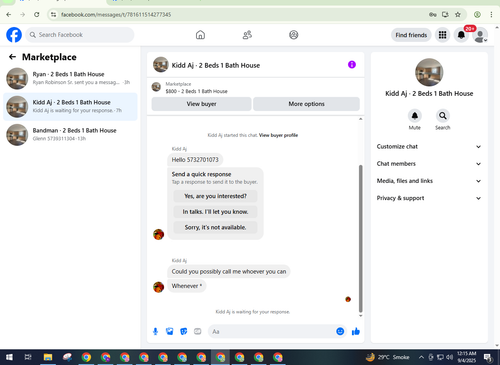Open Ryan - 2 Beds 1 Bath House chat

[70, 78]
